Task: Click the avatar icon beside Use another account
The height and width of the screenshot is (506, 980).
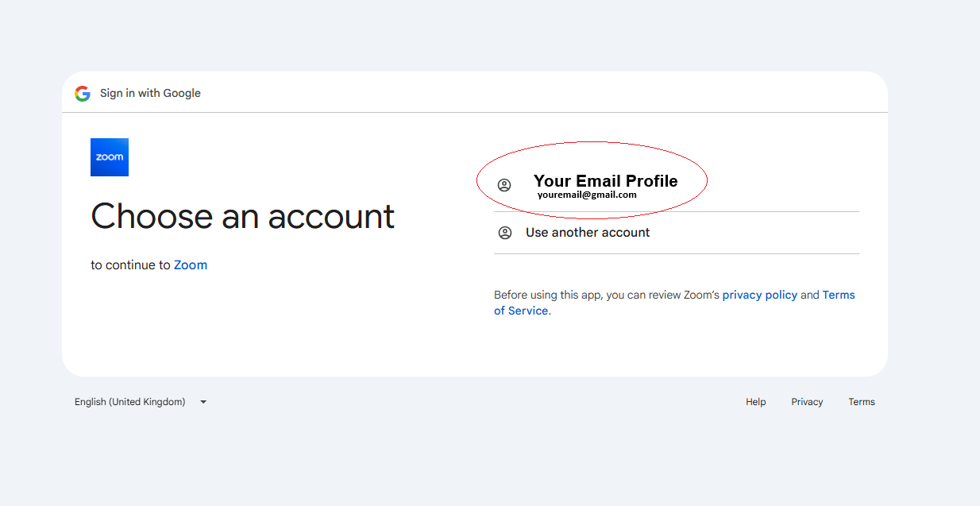Action: [x=504, y=233]
